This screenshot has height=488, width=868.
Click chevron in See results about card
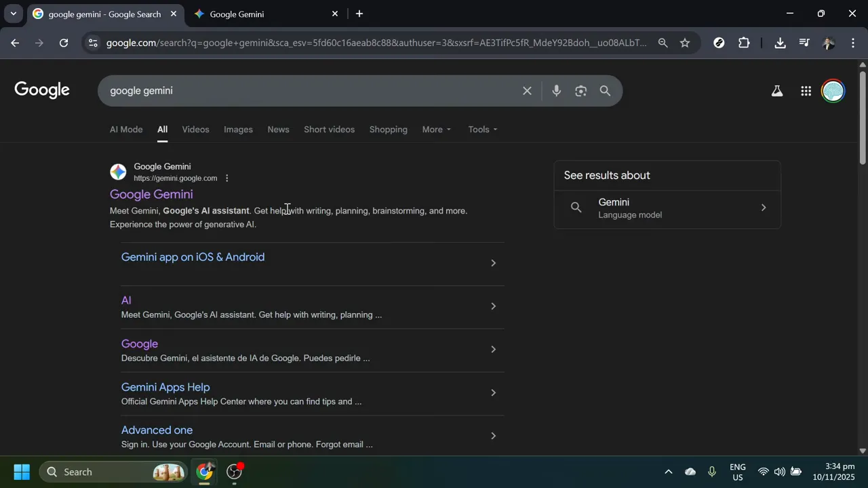763,207
